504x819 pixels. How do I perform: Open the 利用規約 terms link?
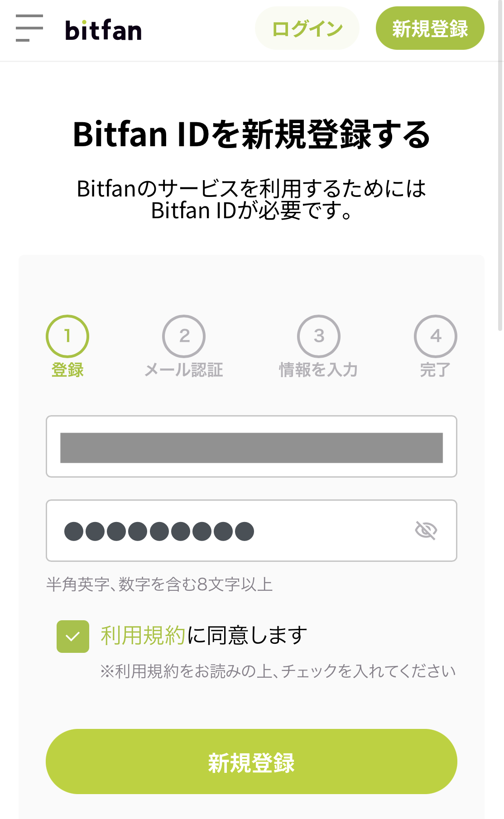143,635
